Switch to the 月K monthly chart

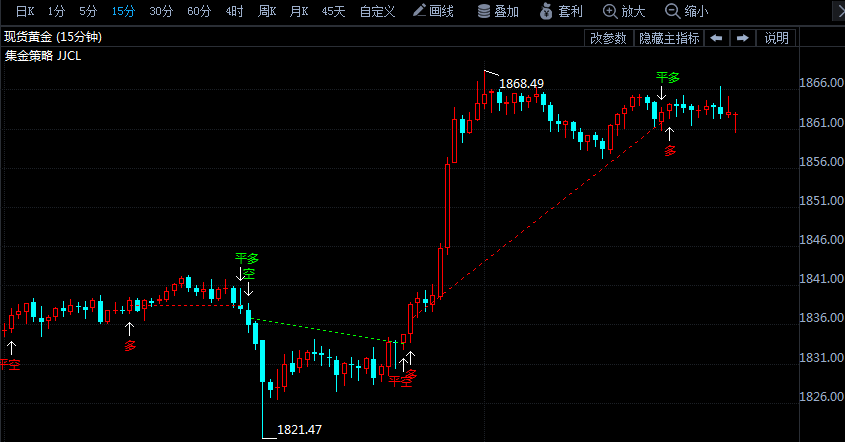pos(299,11)
